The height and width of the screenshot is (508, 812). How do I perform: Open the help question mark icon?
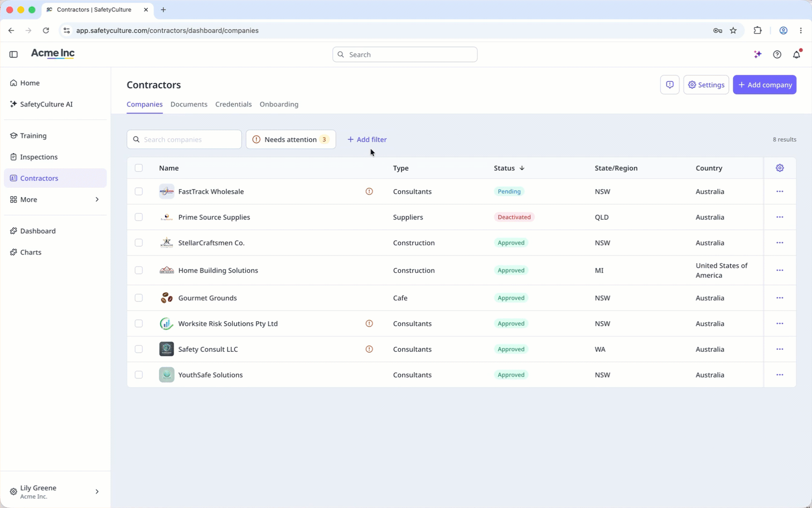coord(777,54)
